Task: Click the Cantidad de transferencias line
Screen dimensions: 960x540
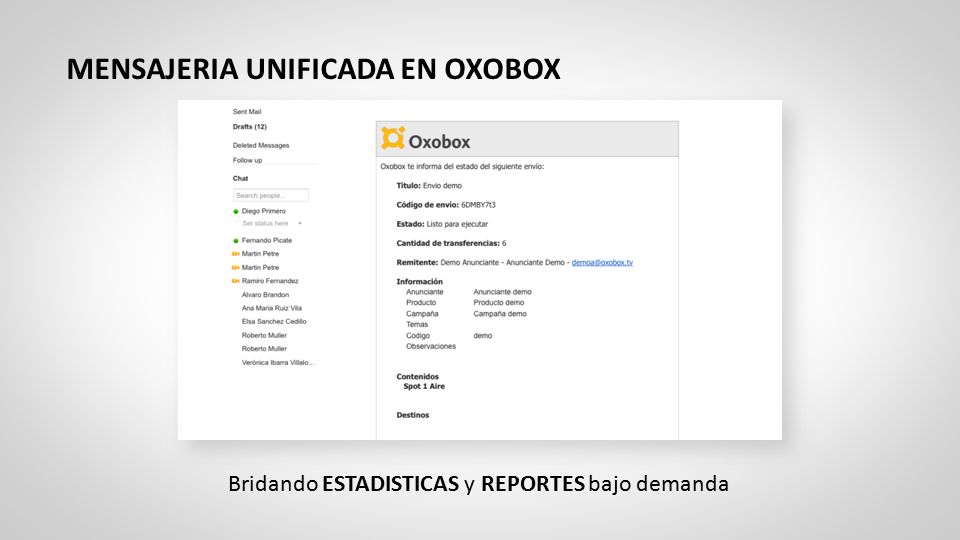Action: 451,243
